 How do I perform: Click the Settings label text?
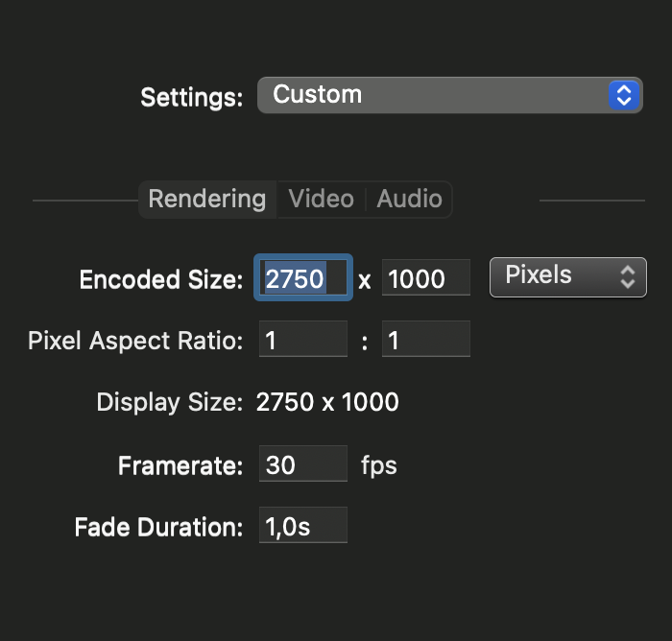(192, 98)
